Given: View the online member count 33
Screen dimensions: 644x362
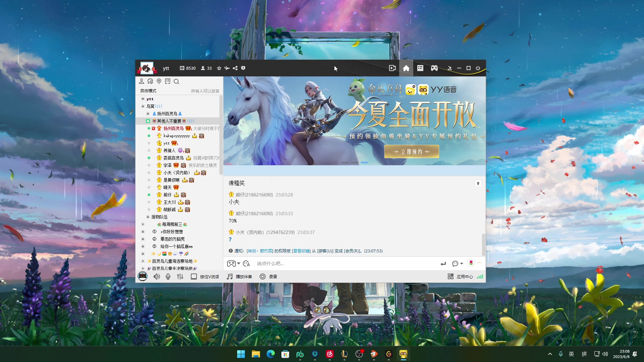Looking at the screenshot, I should click(x=206, y=68).
